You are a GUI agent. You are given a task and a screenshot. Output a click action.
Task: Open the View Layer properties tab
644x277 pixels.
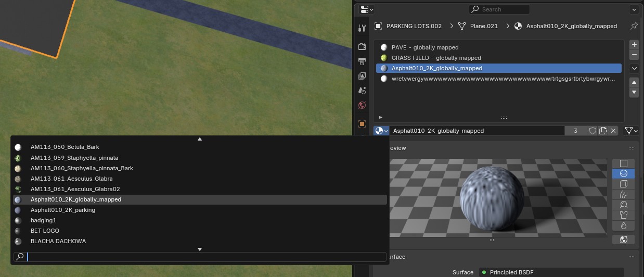(x=362, y=75)
